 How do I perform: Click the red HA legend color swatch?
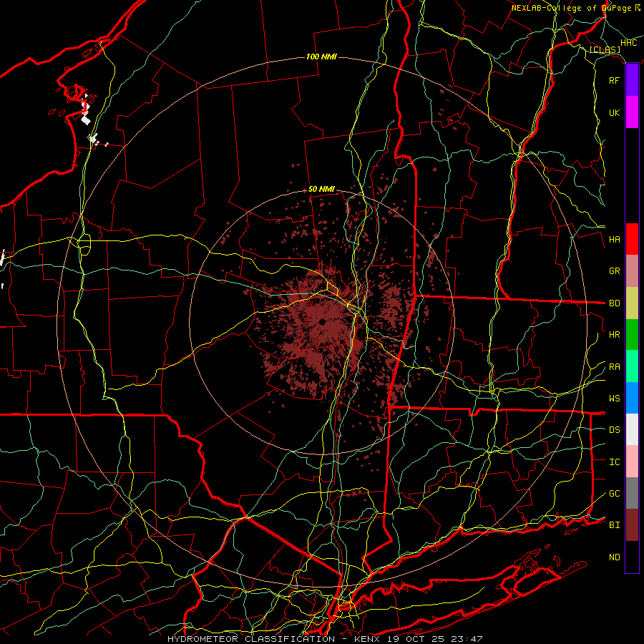[x=632, y=239]
